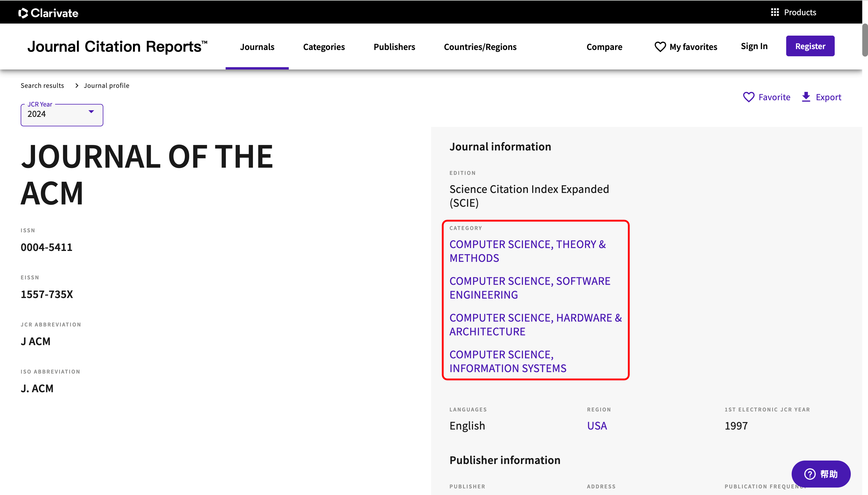Click the Compare link
The height and width of the screenshot is (495, 868).
coord(604,47)
